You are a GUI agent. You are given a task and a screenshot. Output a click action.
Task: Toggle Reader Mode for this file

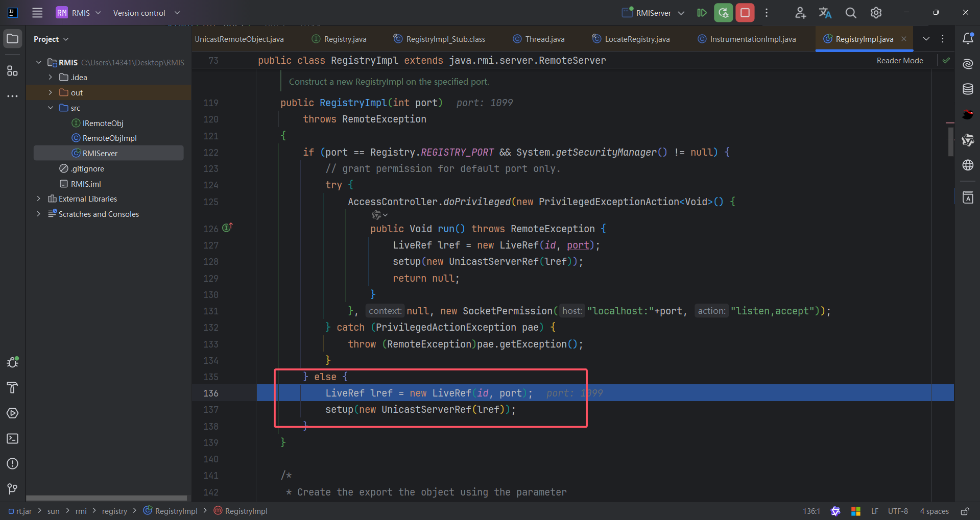tap(900, 60)
